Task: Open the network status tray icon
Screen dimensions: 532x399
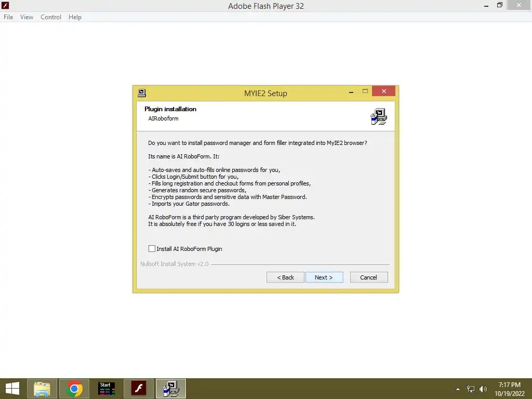Action: coord(471,389)
